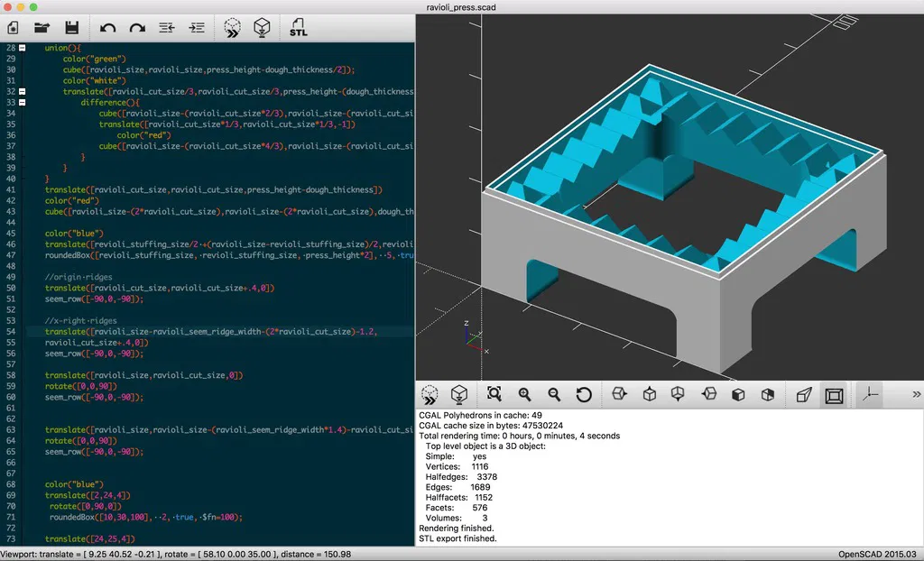Click the 'Facets: 576' console line
Screen dimensions: 924x561
[456, 508]
